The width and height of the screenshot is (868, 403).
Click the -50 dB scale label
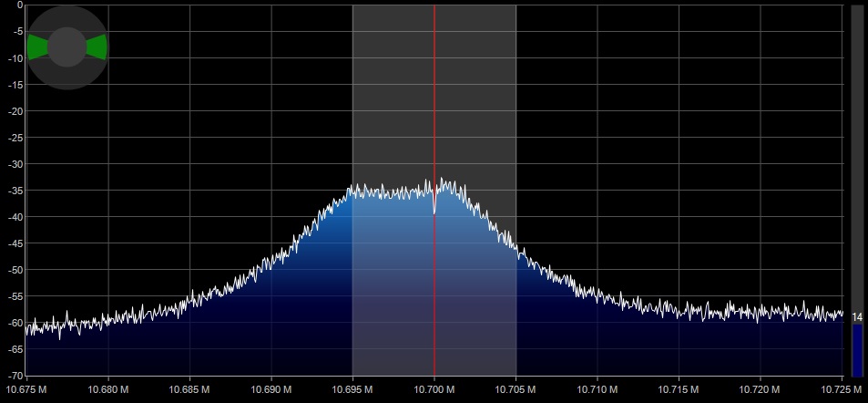(x=15, y=270)
